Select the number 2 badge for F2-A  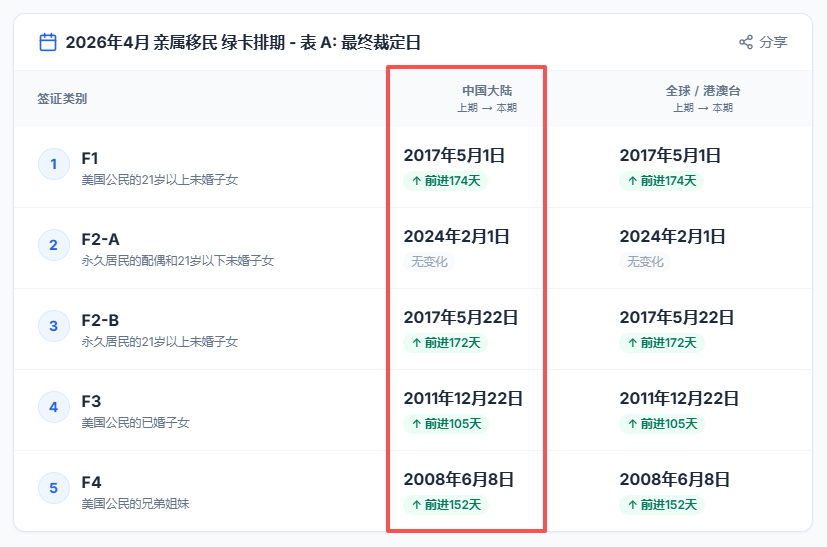pos(54,245)
